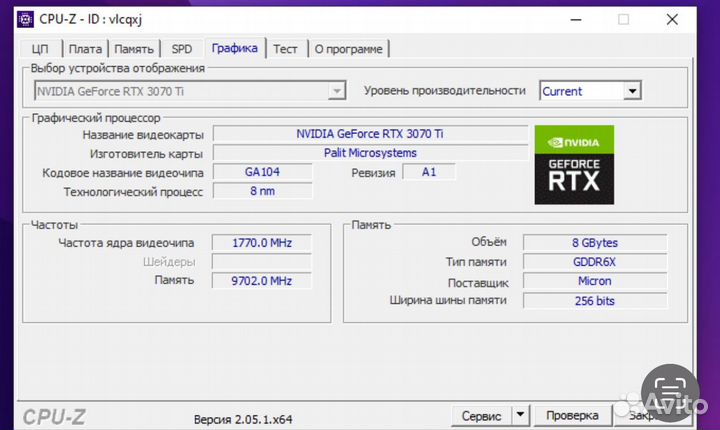Click the NVIDIA GeForce RTX logo
The width and height of the screenshot is (720, 430).
574,165
